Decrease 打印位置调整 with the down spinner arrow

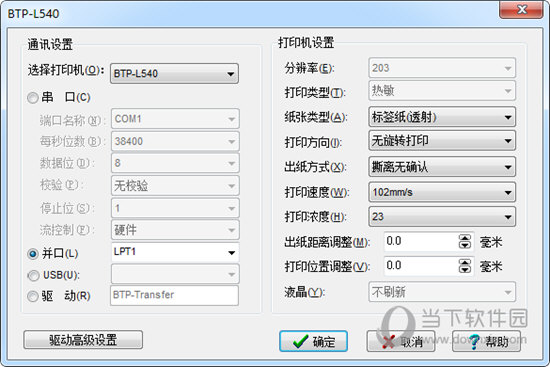(x=465, y=269)
